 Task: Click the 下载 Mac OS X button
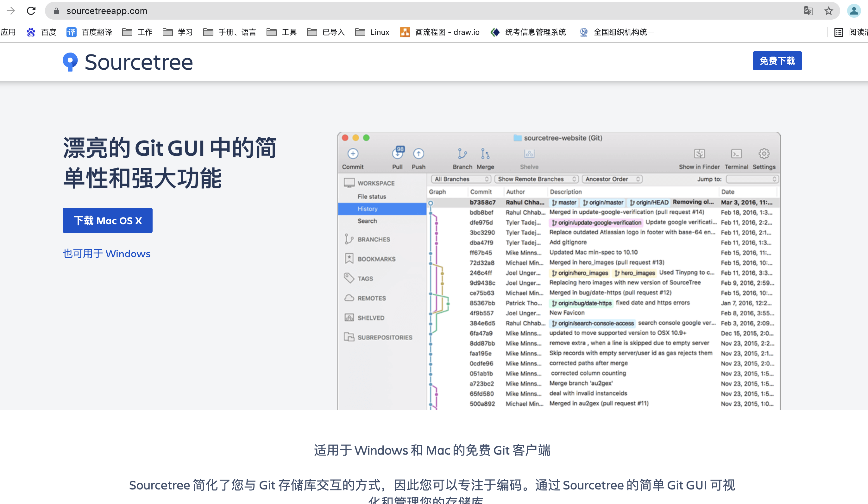pos(107,220)
